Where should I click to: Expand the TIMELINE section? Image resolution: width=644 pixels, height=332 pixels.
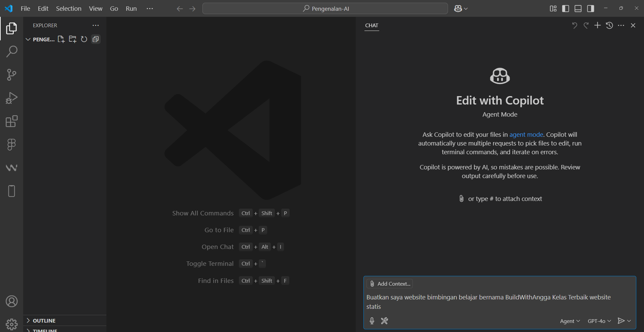pos(65,330)
